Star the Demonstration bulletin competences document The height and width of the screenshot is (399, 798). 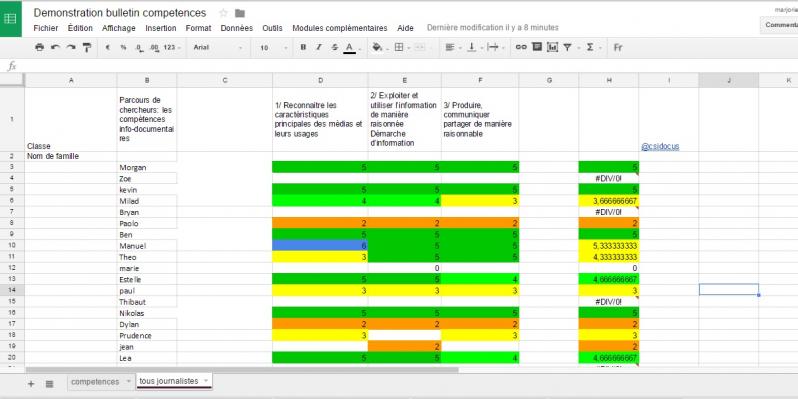(x=223, y=13)
